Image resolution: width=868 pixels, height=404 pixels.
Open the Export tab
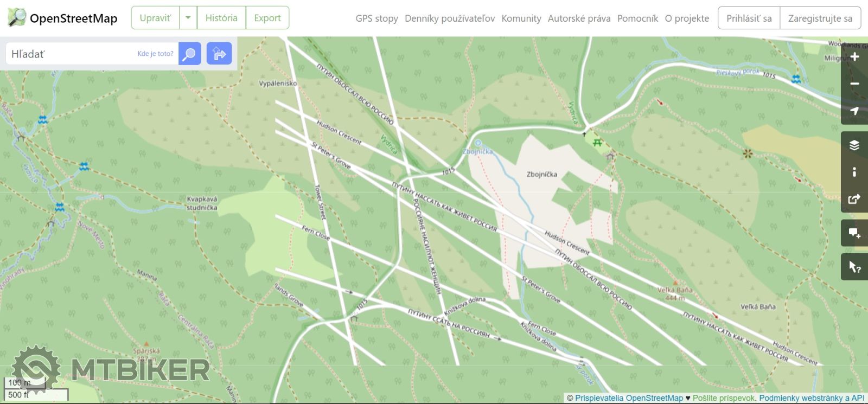tap(267, 18)
